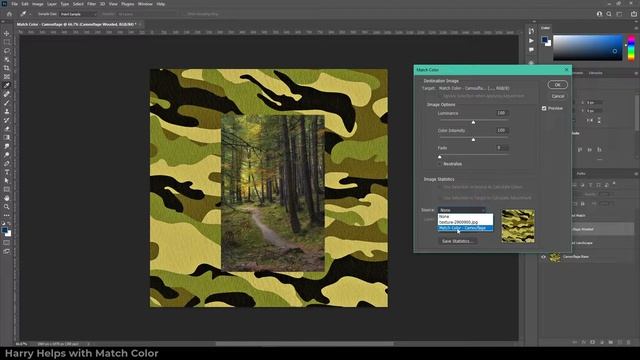Viewport: 640px width, 360px height.
Task: Click the camouflage source preview thumbnail
Action: point(518,226)
